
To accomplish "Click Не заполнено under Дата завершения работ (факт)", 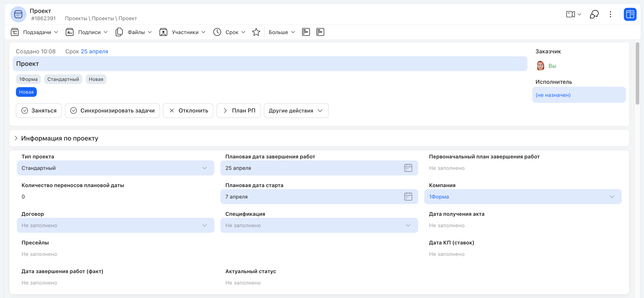I will pyautogui.click(x=39, y=283).
